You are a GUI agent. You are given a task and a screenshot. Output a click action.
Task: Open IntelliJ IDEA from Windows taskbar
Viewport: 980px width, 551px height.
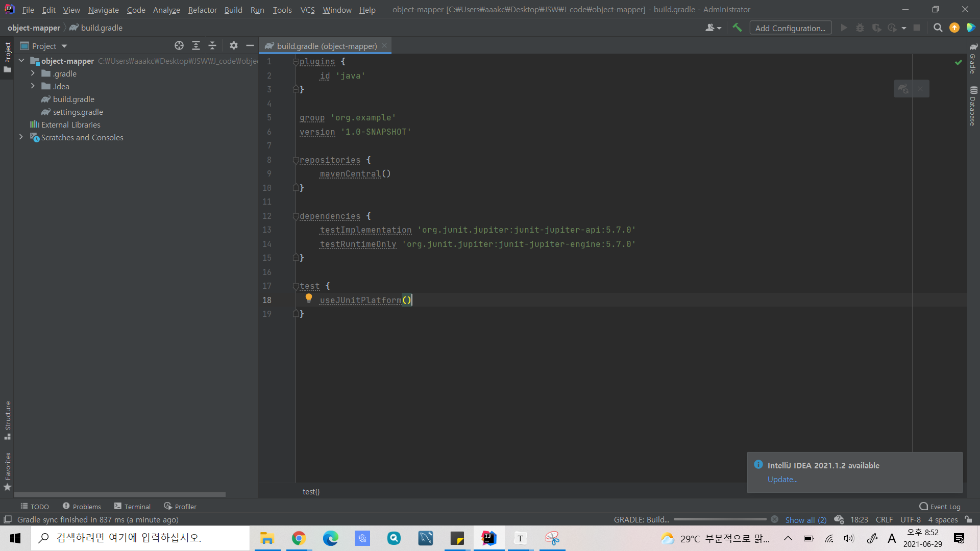point(488,538)
